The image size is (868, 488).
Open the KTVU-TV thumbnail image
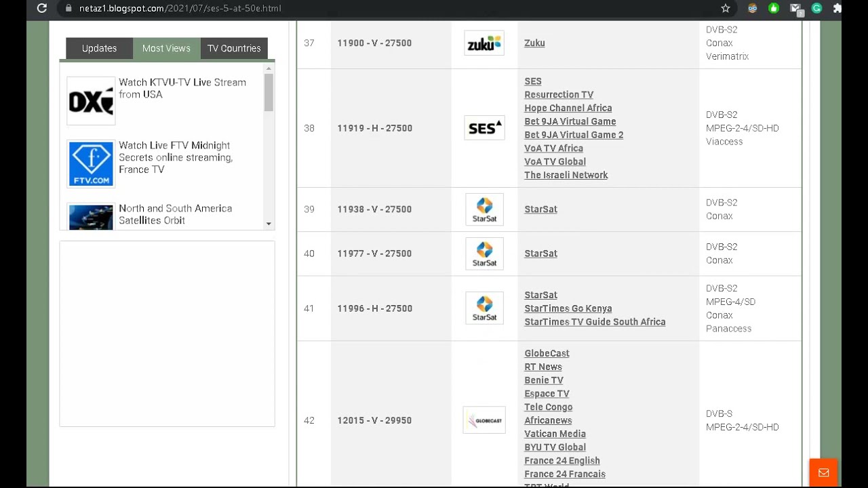(x=91, y=101)
